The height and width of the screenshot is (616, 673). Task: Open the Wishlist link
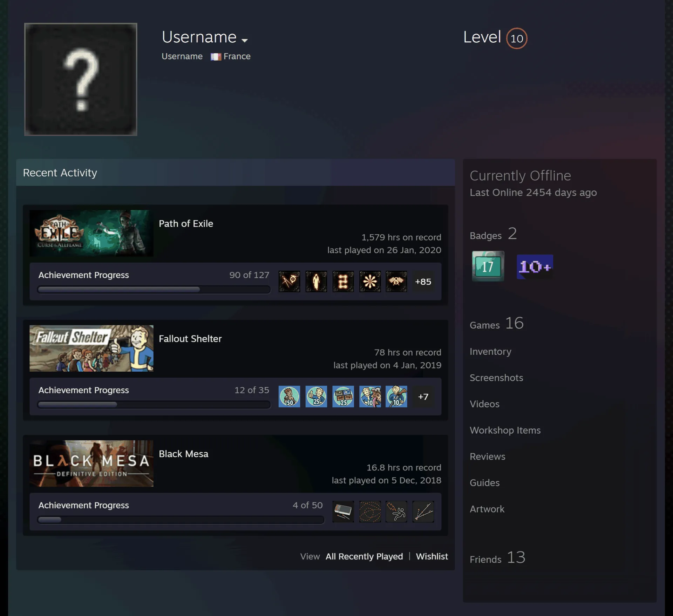432,556
